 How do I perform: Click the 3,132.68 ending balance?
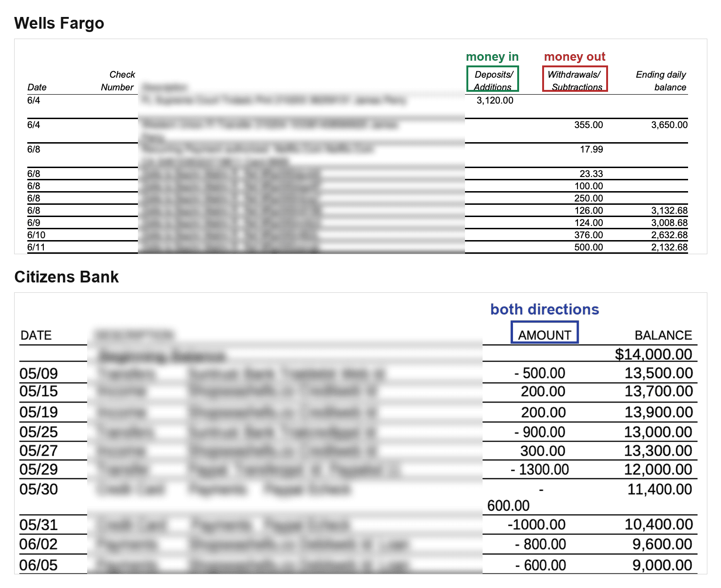click(x=669, y=210)
